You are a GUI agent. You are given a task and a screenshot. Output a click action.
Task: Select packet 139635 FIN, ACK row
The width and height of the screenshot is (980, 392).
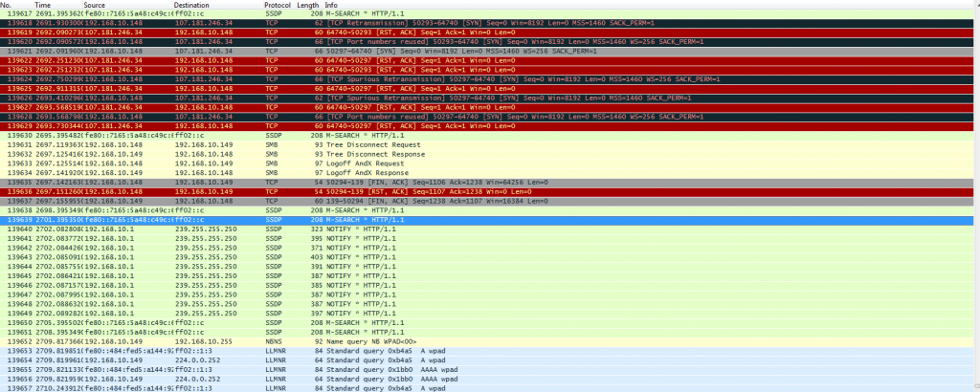point(383,180)
